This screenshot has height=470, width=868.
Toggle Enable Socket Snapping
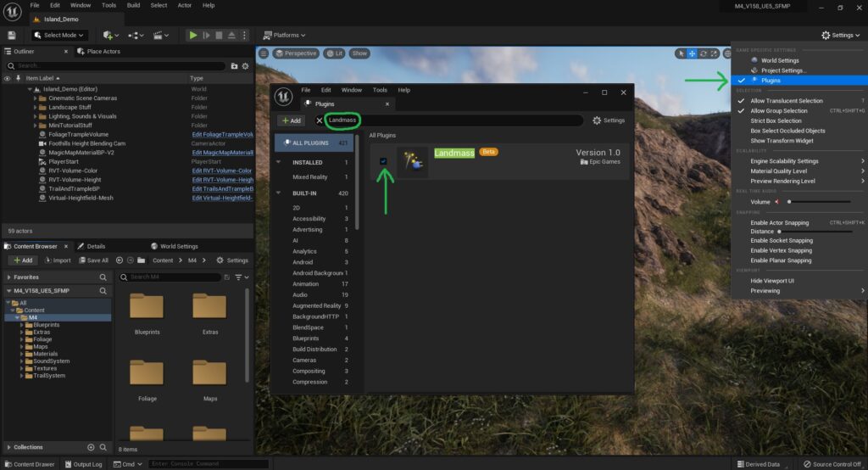tap(782, 241)
